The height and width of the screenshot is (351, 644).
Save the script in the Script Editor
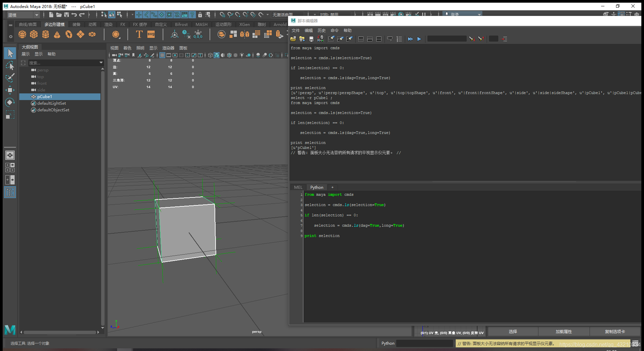pos(311,39)
